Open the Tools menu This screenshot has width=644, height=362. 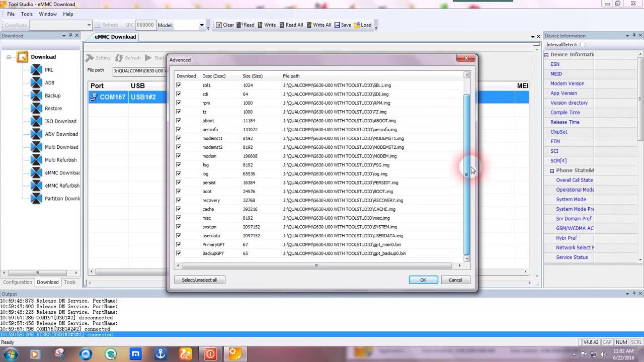pos(27,14)
